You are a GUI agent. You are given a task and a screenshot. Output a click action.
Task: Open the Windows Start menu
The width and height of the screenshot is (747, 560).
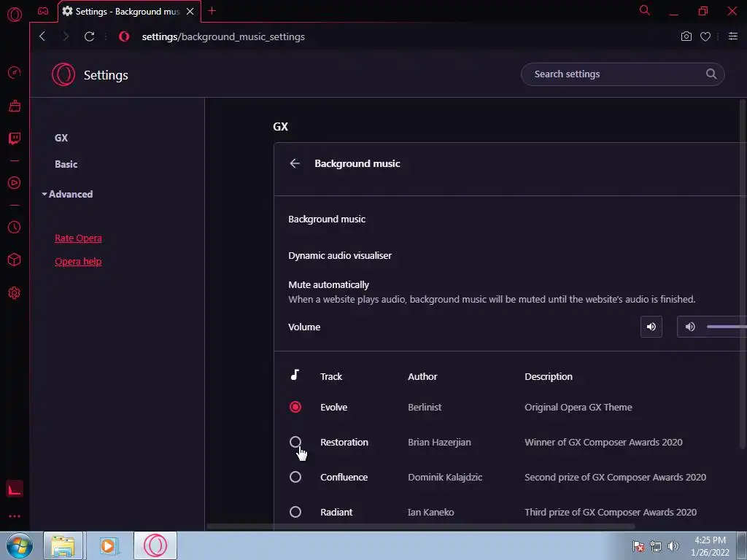[20, 545]
